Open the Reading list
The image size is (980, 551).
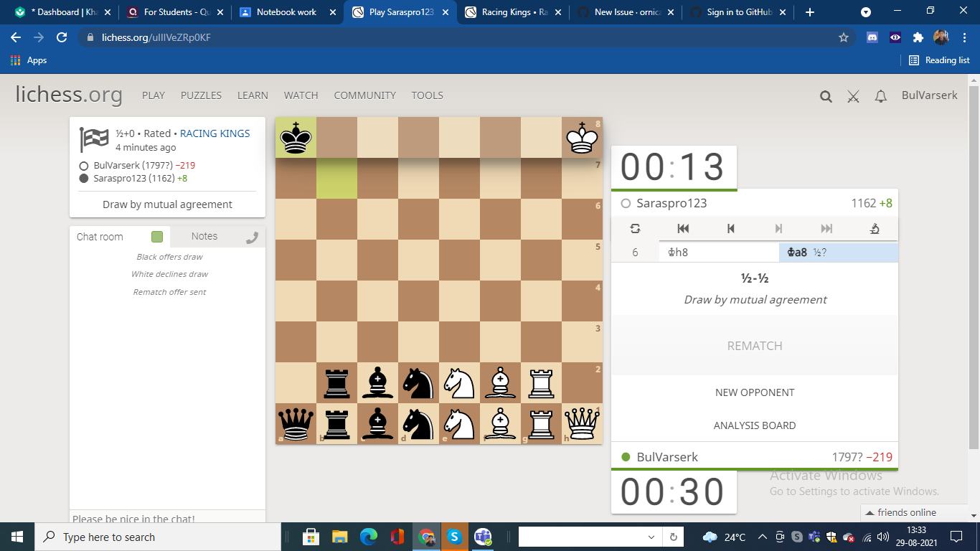[939, 60]
